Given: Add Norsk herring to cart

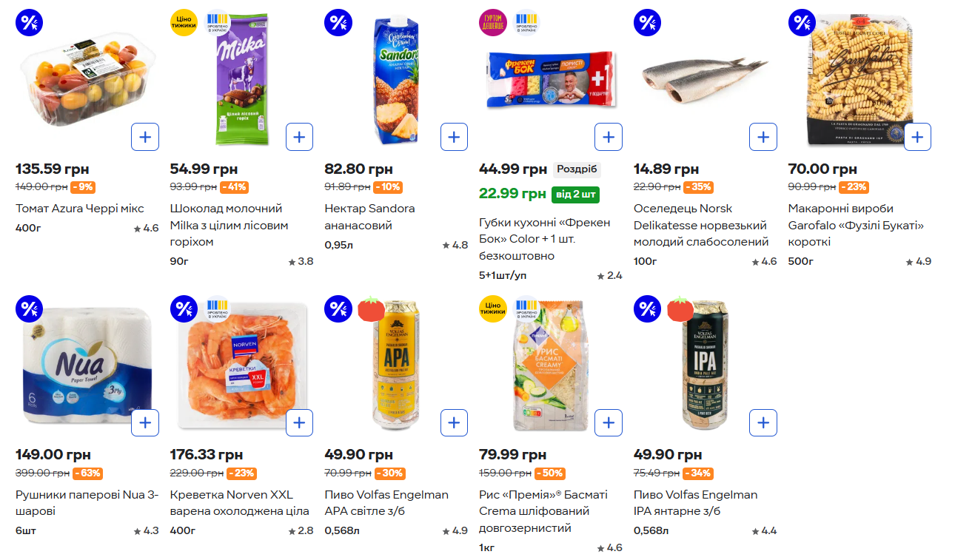Looking at the screenshot, I should point(763,137).
